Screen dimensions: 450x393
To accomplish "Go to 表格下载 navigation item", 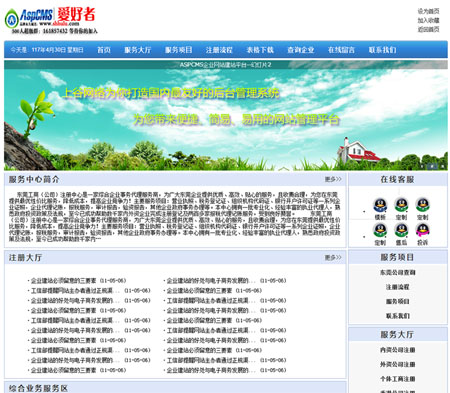I will [x=260, y=50].
